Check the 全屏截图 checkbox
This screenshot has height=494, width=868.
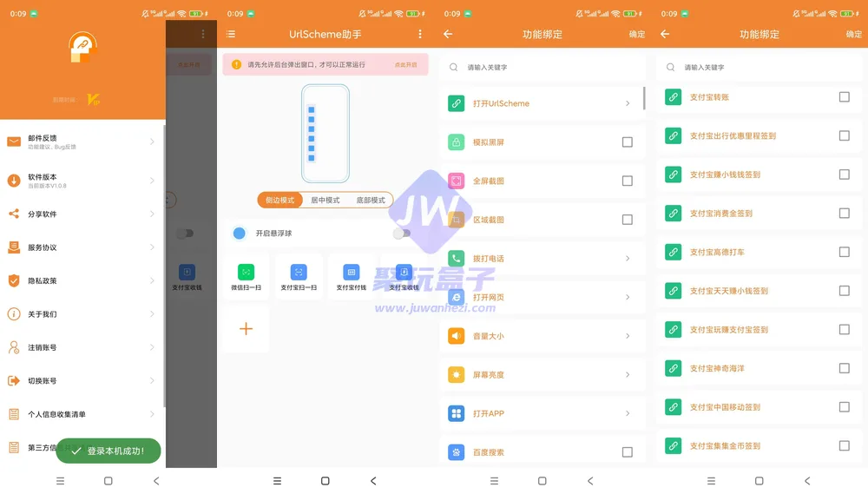point(628,181)
